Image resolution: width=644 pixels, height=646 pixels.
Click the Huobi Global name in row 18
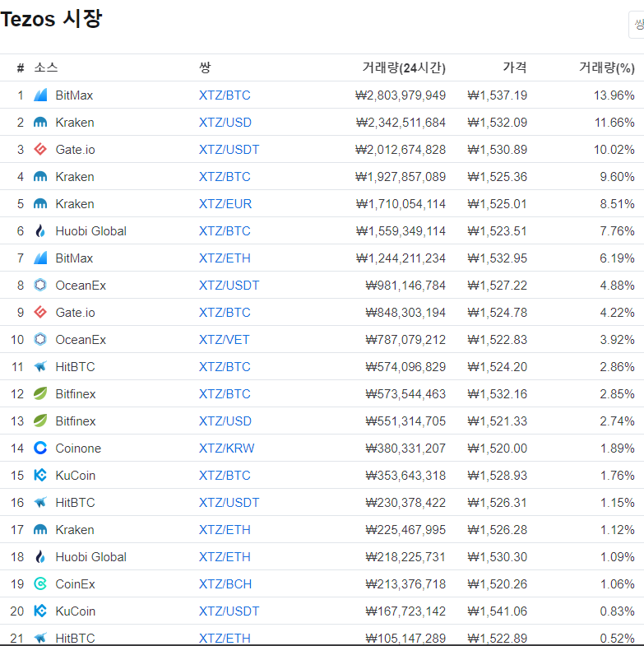tap(91, 557)
